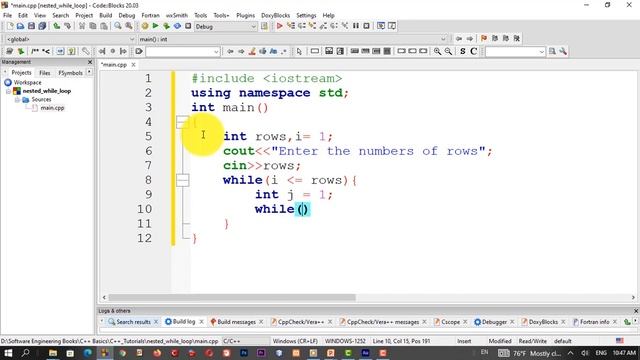
Task: Open the Build messages log tab
Action: [x=236, y=322]
